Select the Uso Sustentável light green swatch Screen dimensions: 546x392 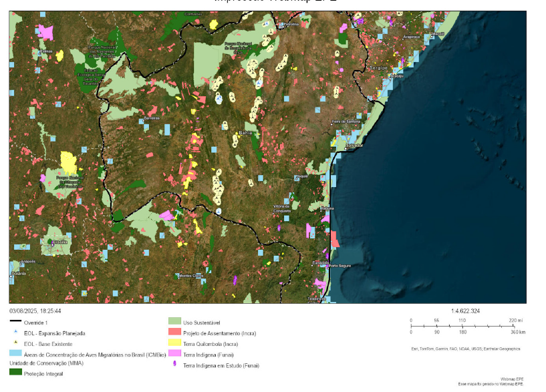tap(175, 322)
